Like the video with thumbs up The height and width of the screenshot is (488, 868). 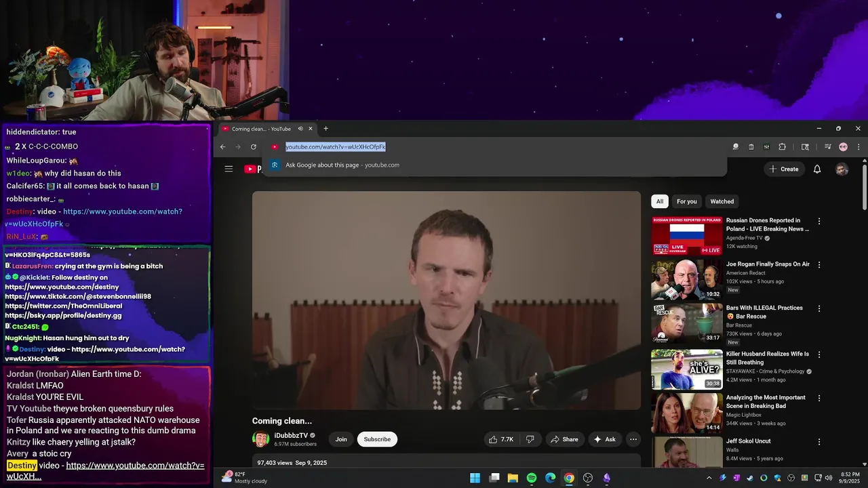(x=500, y=439)
